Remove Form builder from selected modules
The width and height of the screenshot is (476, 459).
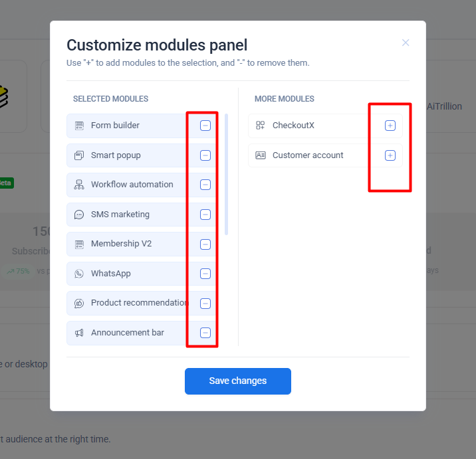[205, 126]
